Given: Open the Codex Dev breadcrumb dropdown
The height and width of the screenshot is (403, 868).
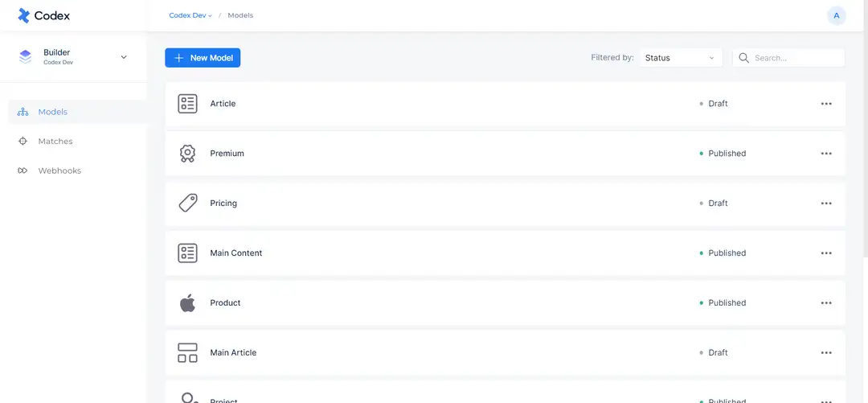Looking at the screenshot, I should coord(190,15).
